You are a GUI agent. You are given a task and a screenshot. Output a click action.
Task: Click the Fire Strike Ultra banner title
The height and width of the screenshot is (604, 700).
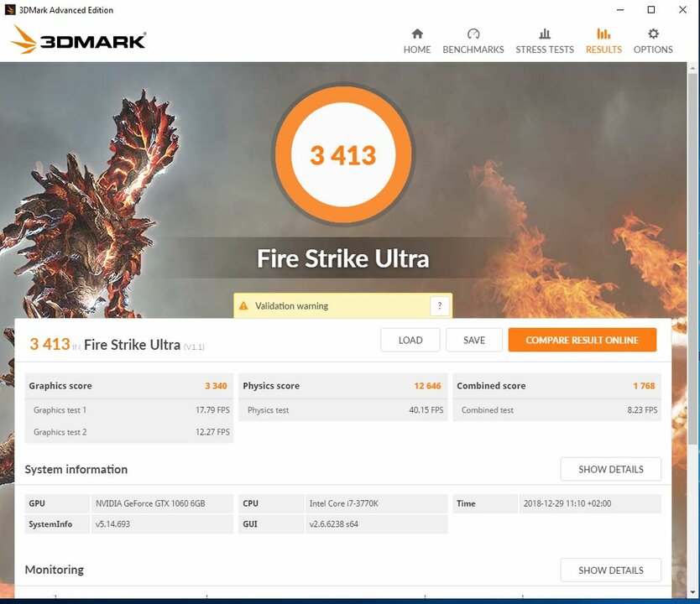click(x=342, y=258)
